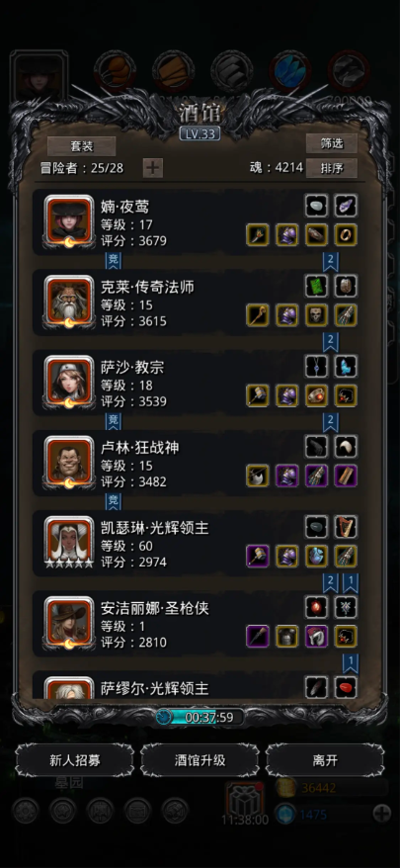
Task: Open the 筛选 filter options
Action: (x=332, y=143)
